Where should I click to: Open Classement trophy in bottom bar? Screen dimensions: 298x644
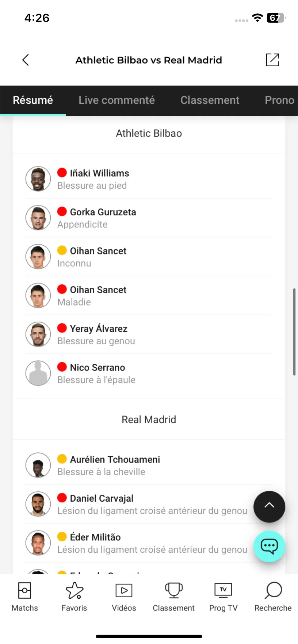coord(173,597)
